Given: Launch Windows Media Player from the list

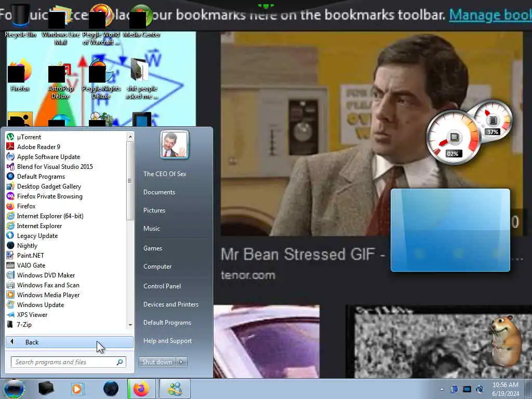Looking at the screenshot, I should (x=43, y=295).
